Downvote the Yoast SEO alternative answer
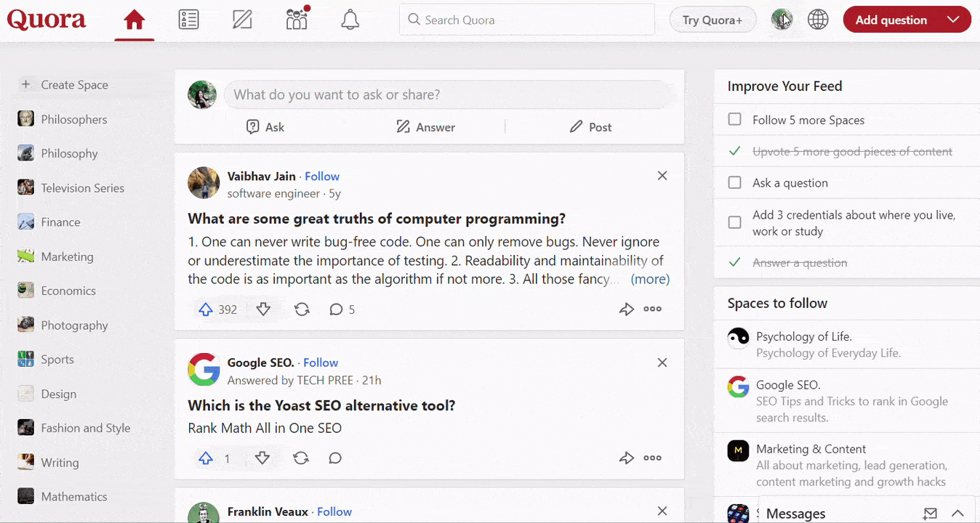Image resolution: width=980 pixels, height=523 pixels. pos(262,458)
